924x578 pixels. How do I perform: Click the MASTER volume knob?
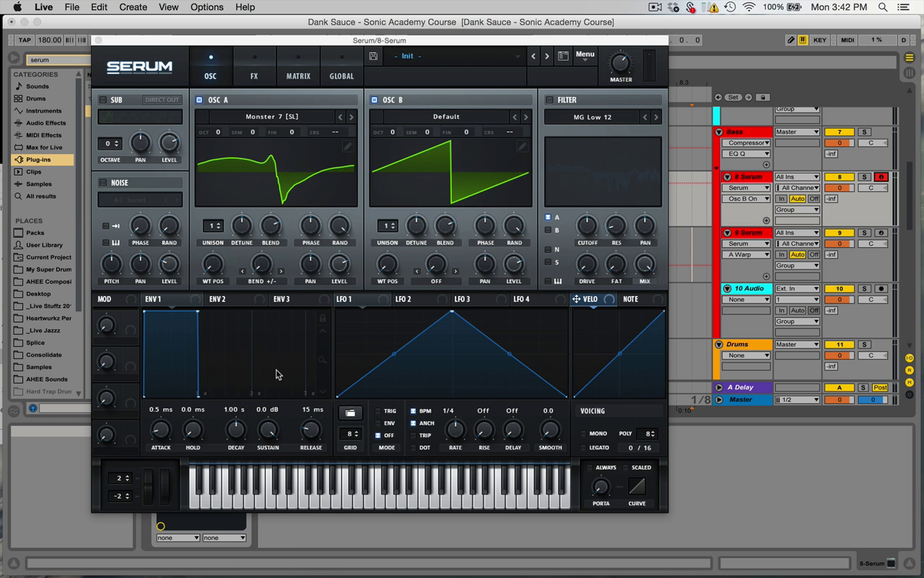(x=621, y=62)
